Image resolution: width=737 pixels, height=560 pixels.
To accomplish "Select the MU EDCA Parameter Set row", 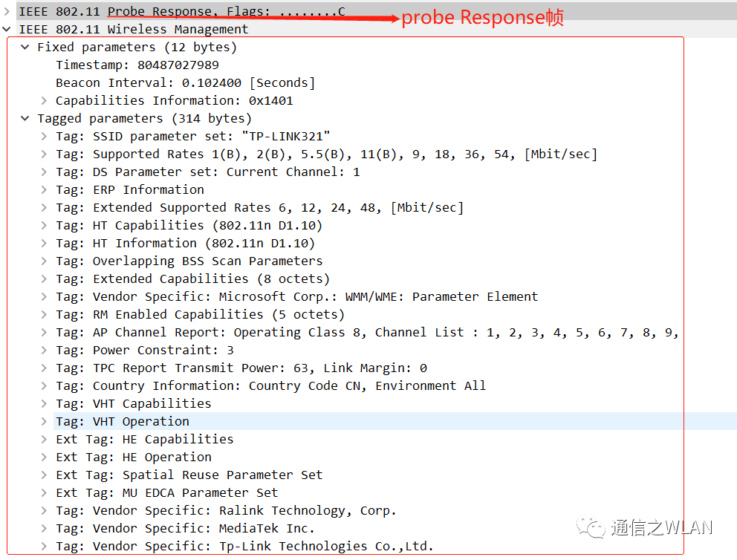I will click(166, 492).
